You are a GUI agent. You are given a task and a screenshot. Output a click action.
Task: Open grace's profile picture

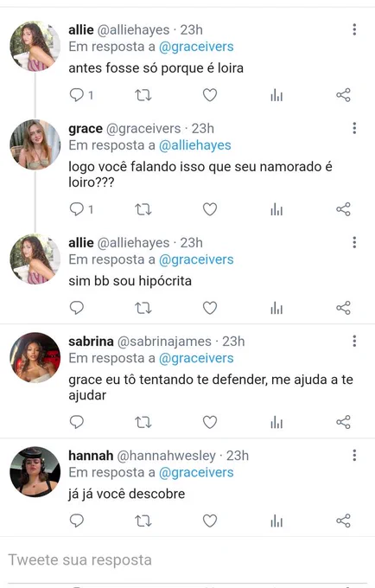[x=35, y=144]
